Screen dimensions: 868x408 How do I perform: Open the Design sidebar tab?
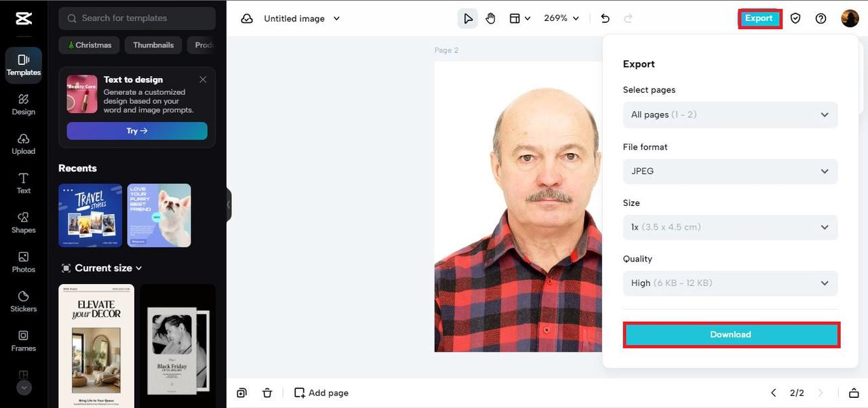[24, 104]
